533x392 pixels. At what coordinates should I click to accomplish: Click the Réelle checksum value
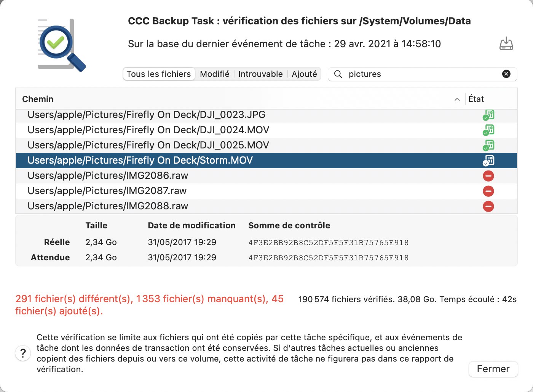click(329, 242)
